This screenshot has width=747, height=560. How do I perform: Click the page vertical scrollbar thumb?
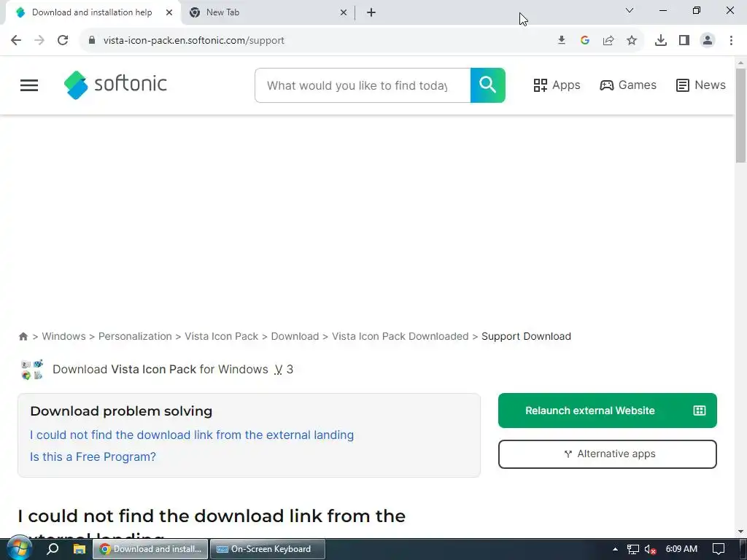coord(741,116)
